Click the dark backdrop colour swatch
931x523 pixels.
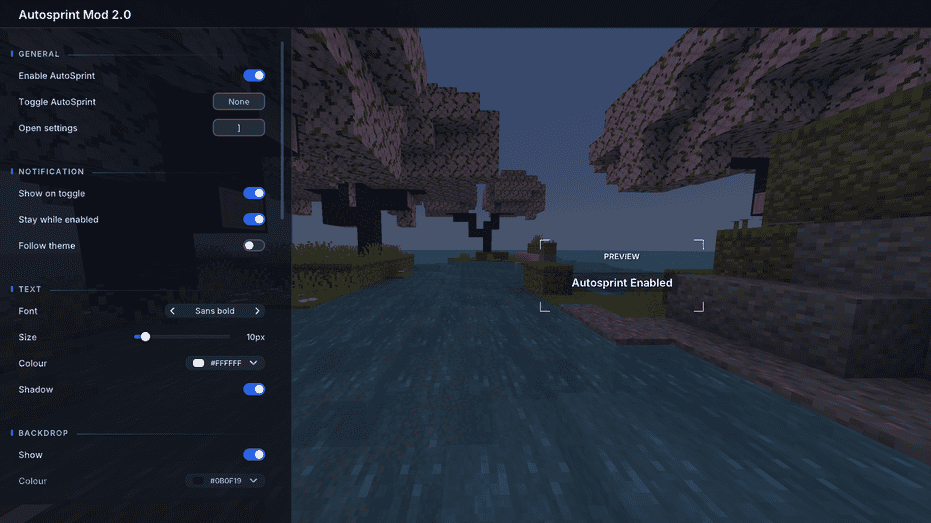[x=198, y=480]
